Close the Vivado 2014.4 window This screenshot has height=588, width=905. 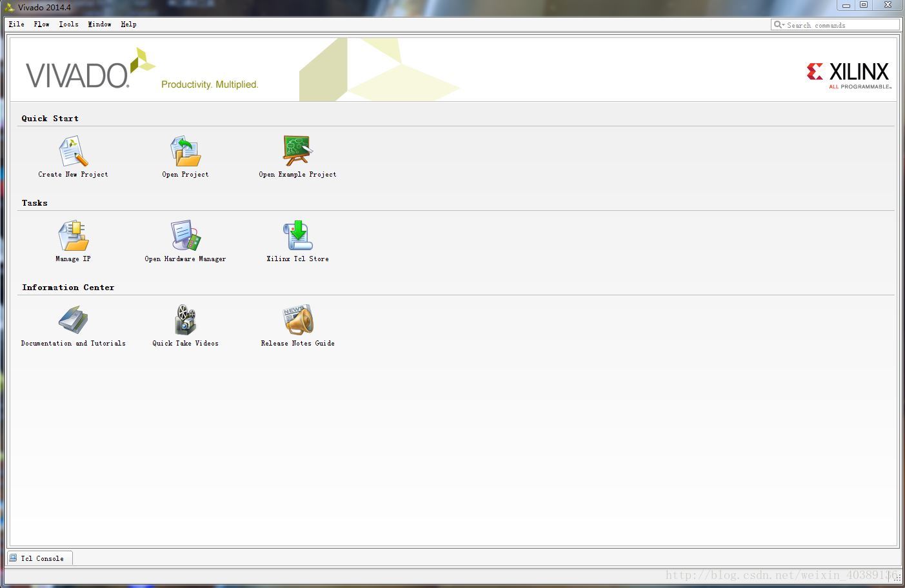point(888,5)
